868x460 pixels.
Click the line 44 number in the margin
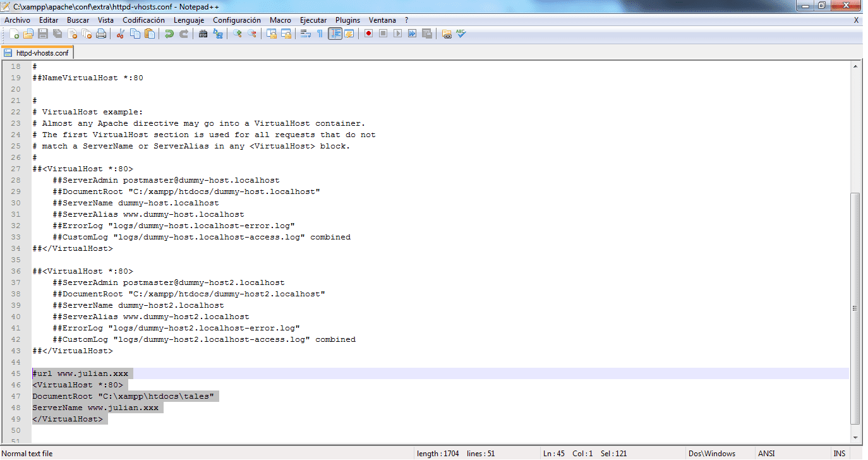pyautogui.click(x=16, y=362)
